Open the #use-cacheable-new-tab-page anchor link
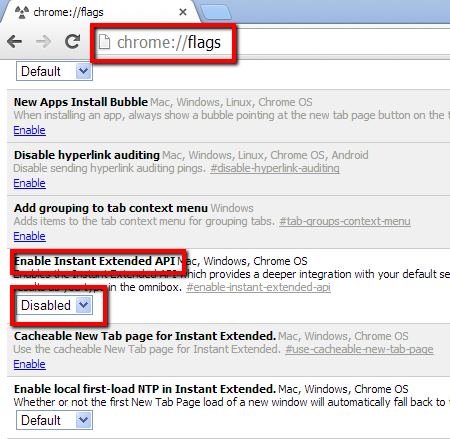 point(359,349)
